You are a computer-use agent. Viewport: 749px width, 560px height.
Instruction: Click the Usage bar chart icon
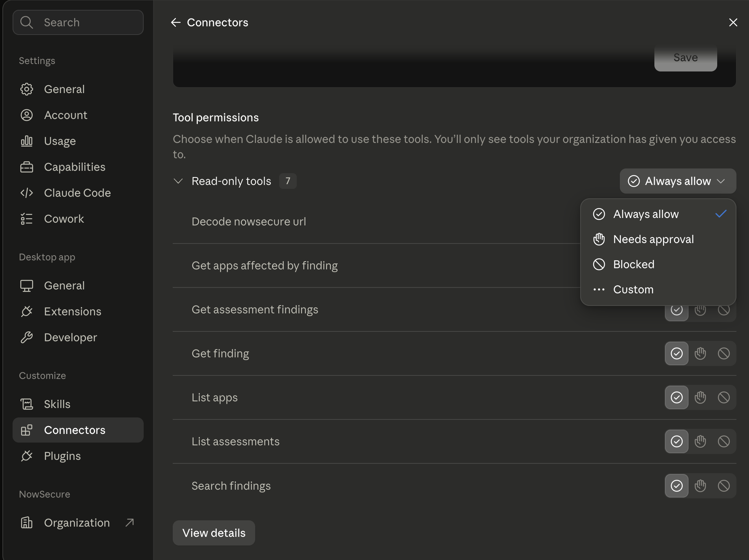(x=26, y=141)
